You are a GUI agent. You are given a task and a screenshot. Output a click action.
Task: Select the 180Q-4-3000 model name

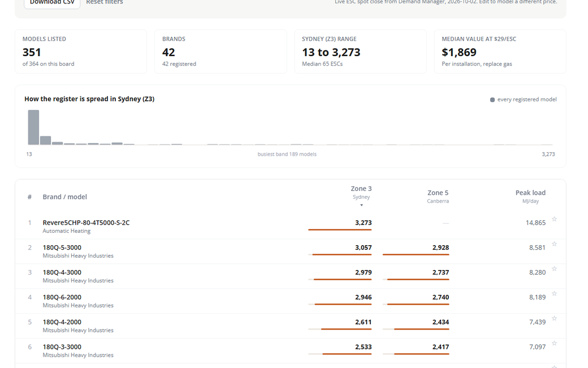(62, 272)
